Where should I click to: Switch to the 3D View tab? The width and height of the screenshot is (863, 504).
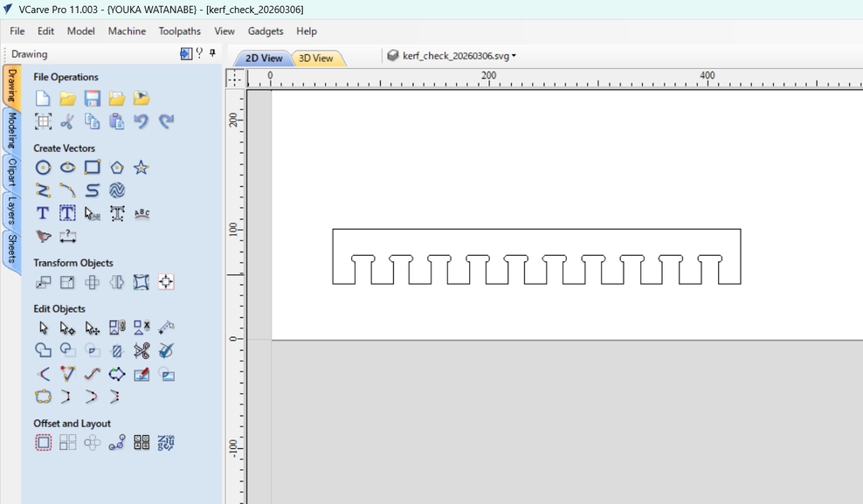pyautogui.click(x=316, y=58)
